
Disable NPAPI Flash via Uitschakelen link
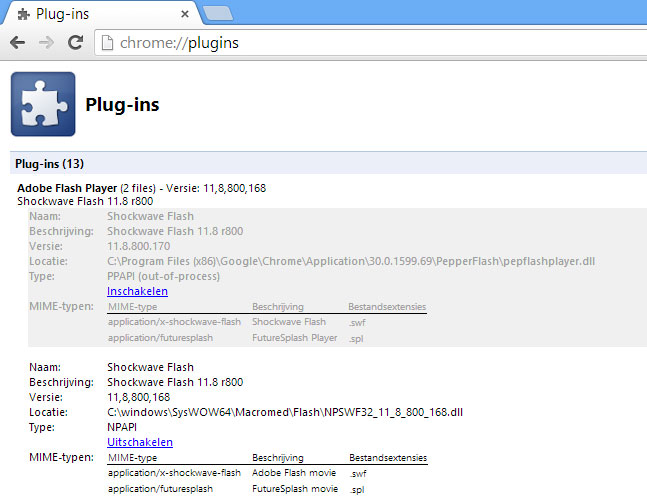click(x=140, y=442)
